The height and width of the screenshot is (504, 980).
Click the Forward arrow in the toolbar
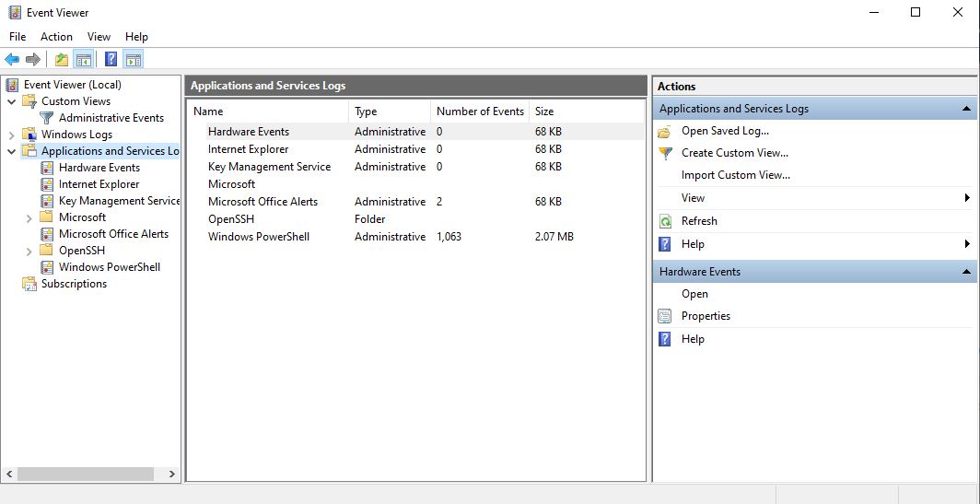pyautogui.click(x=33, y=60)
